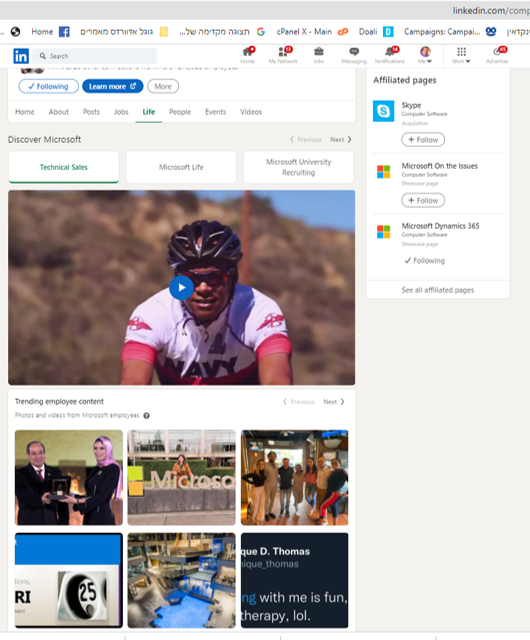Select Microsoft University Recruiting card
Image resolution: width=530 pixels, height=640 pixels.
point(298,167)
